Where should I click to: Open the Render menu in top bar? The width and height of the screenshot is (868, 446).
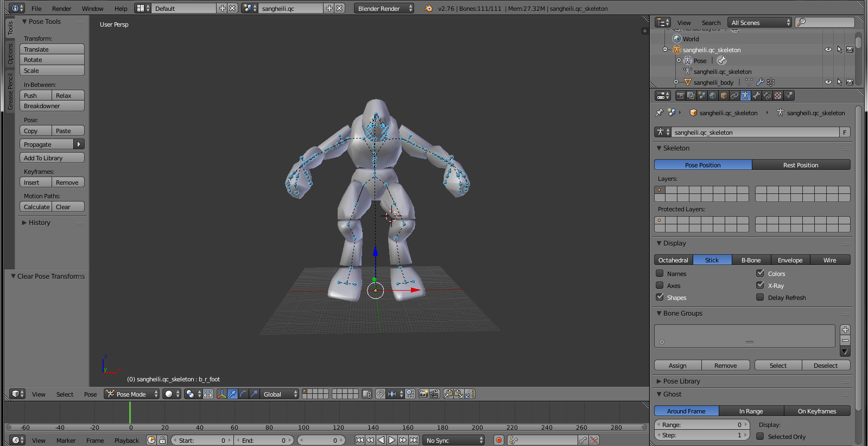61,9
